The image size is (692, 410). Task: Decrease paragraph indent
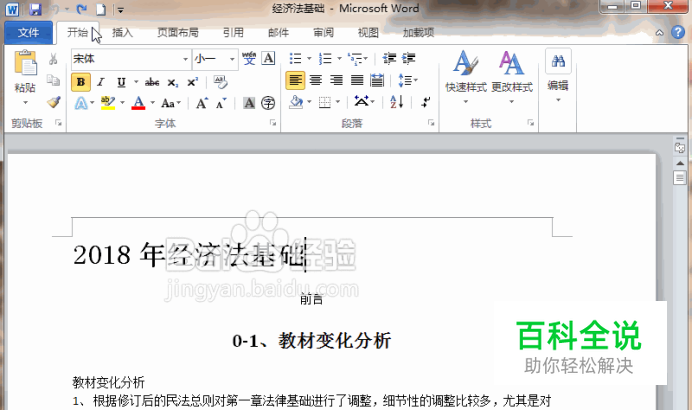click(389, 59)
